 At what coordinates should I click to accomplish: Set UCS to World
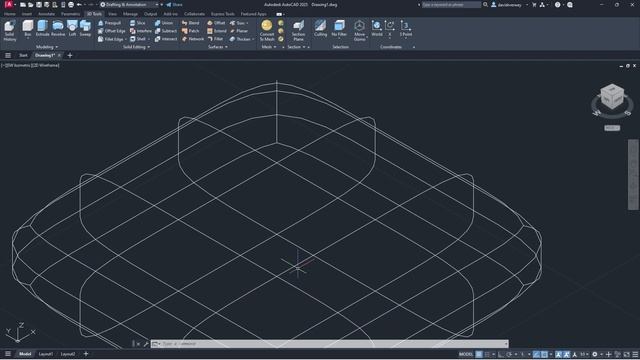point(377,29)
